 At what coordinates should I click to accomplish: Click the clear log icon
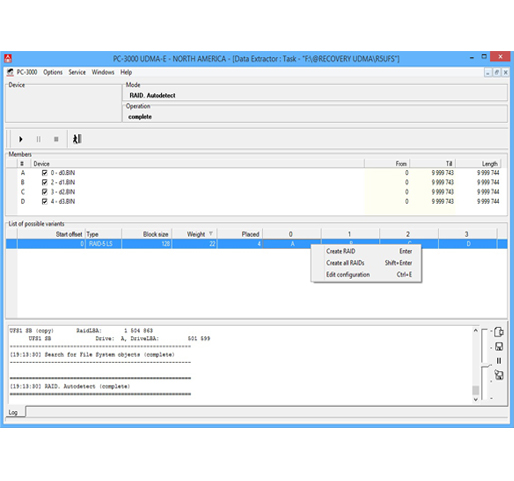(x=499, y=375)
